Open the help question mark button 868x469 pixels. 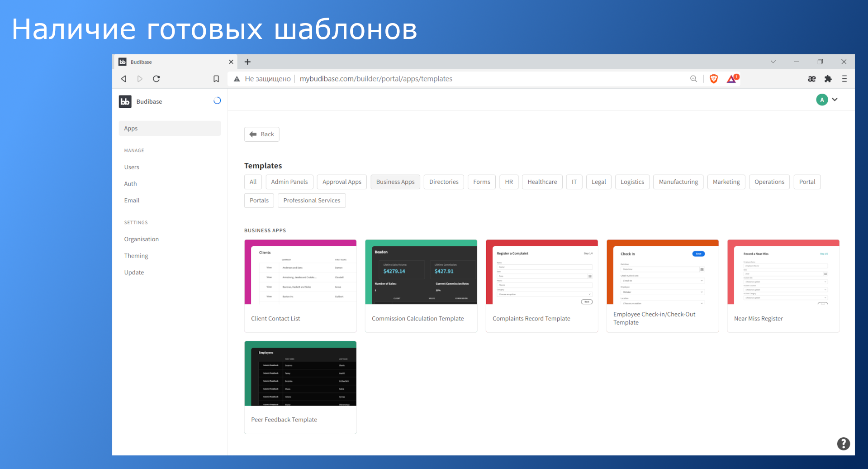coord(843,444)
